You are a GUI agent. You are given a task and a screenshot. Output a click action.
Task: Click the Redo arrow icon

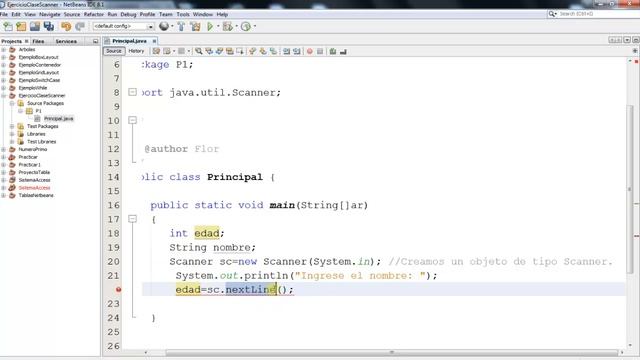pyautogui.click(x=80, y=27)
